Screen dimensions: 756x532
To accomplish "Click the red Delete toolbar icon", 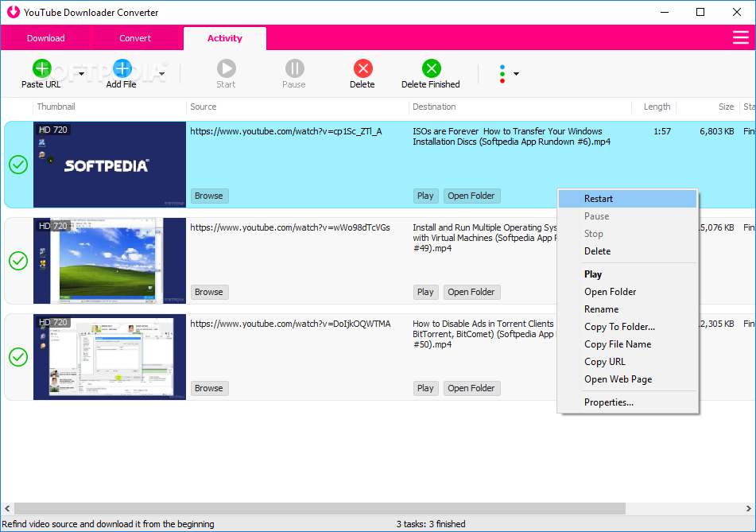I will (363, 68).
